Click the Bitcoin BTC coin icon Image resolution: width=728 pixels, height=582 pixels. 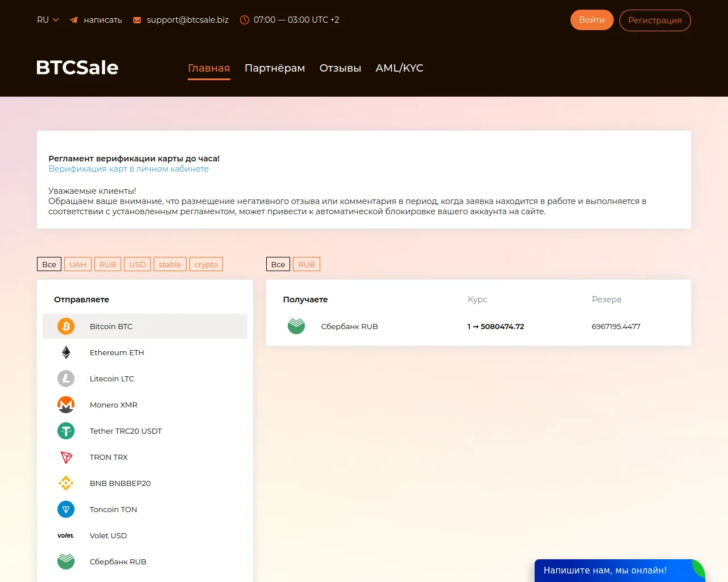click(x=66, y=326)
